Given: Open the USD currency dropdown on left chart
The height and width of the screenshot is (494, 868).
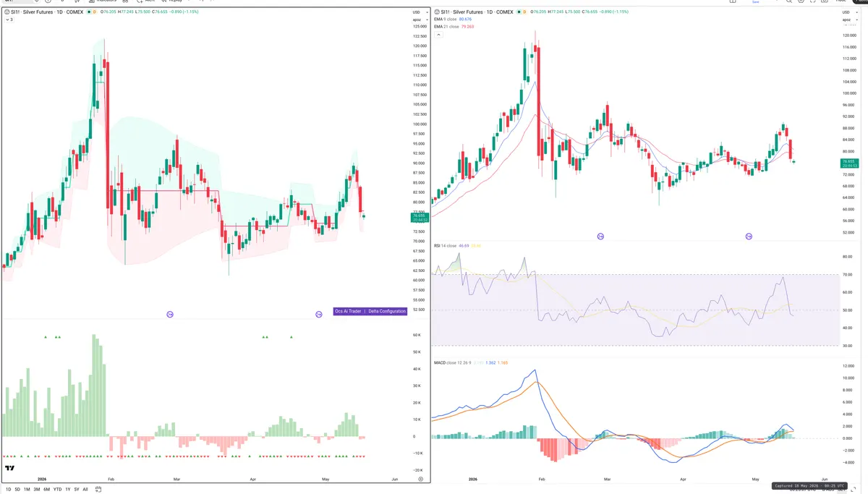Looking at the screenshot, I should point(418,12).
